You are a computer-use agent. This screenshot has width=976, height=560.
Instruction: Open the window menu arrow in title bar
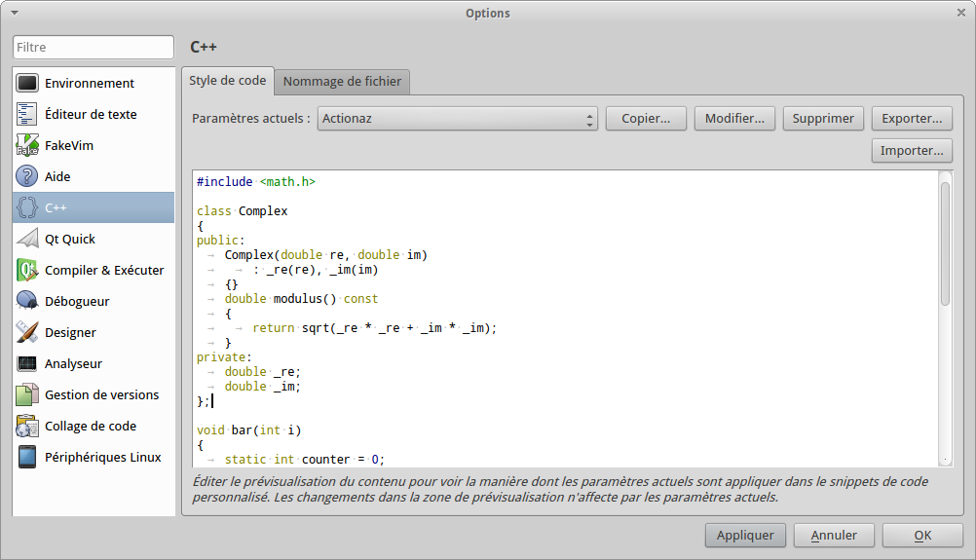(x=14, y=13)
